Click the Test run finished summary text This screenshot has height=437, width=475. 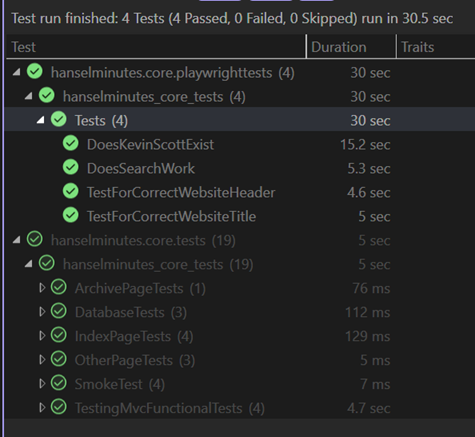232,18
